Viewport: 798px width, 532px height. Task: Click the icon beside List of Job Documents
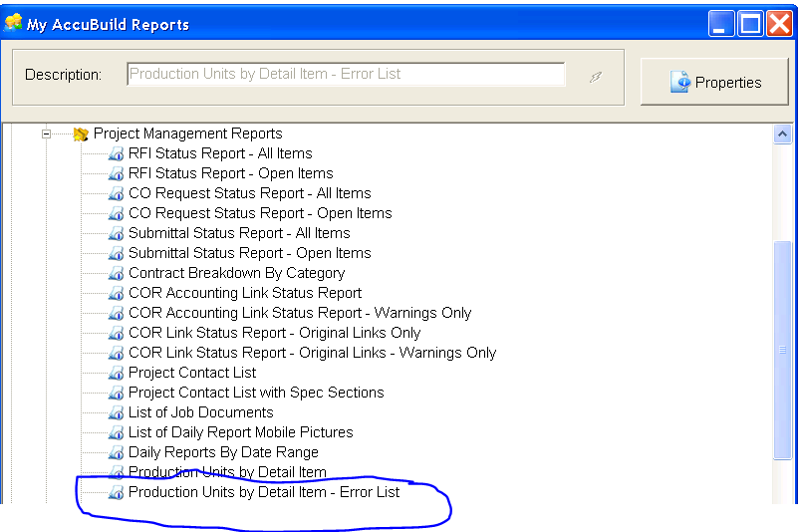coord(116,412)
